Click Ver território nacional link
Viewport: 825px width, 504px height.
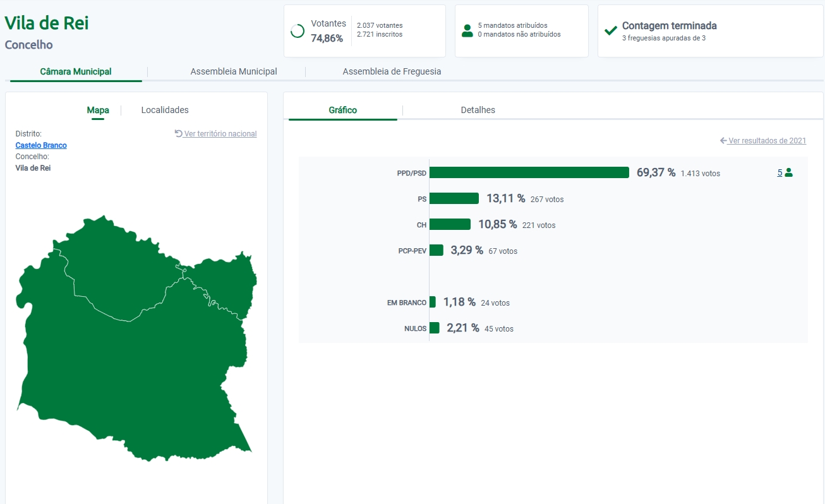coord(220,134)
